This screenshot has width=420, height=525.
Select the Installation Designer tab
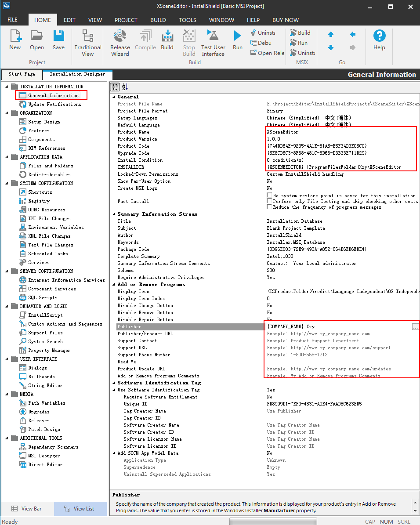click(77, 74)
